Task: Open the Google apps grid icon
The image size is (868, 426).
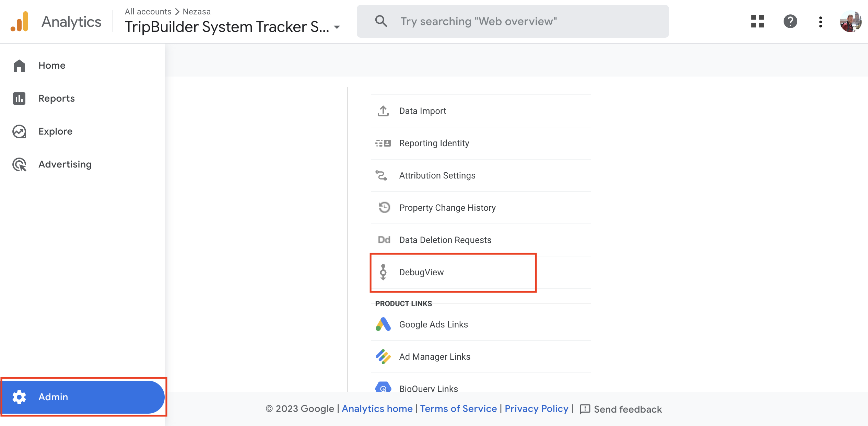Action: click(757, 21)
